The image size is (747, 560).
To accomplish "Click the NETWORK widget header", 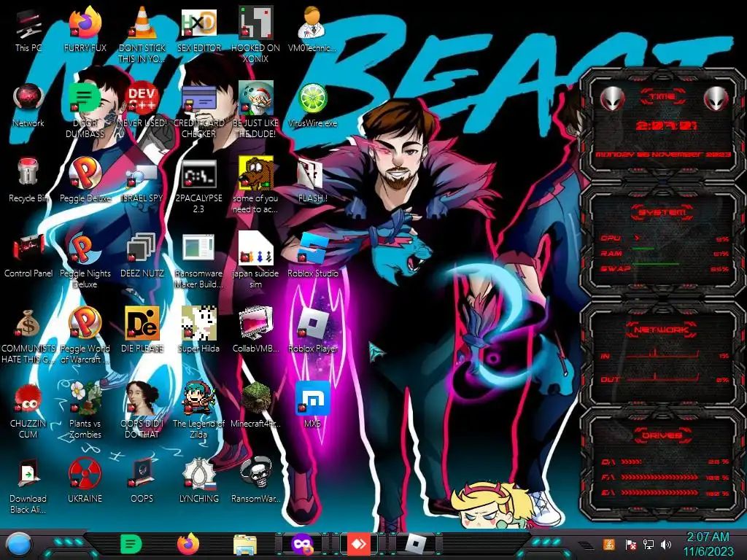I will pyautogui.click(x=662, y=330).
